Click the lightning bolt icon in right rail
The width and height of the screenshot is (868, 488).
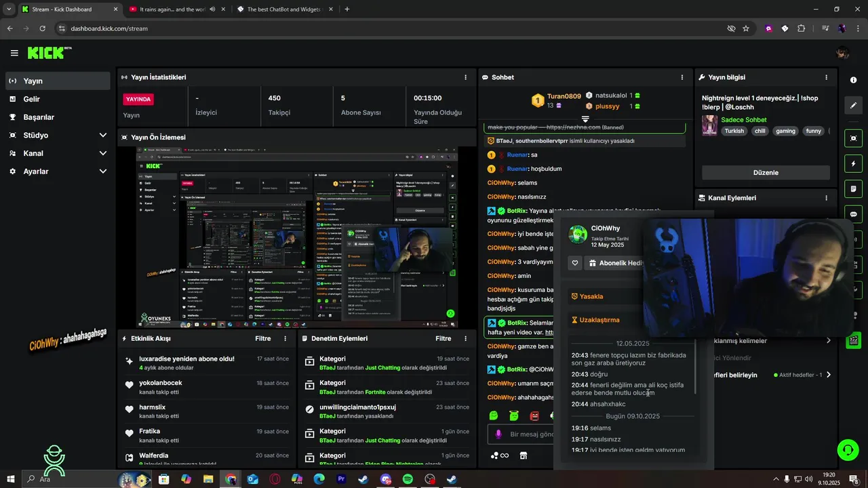coord(853,164)
